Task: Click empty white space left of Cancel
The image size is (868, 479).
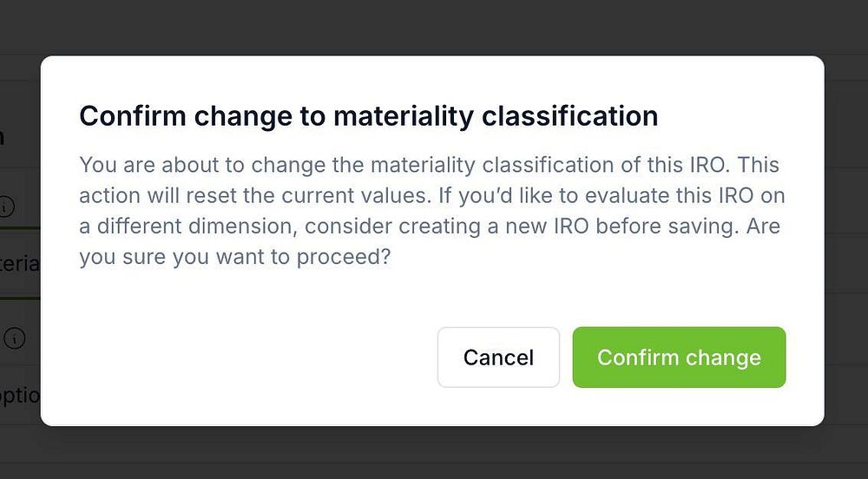Action: (x=260, y=358)
